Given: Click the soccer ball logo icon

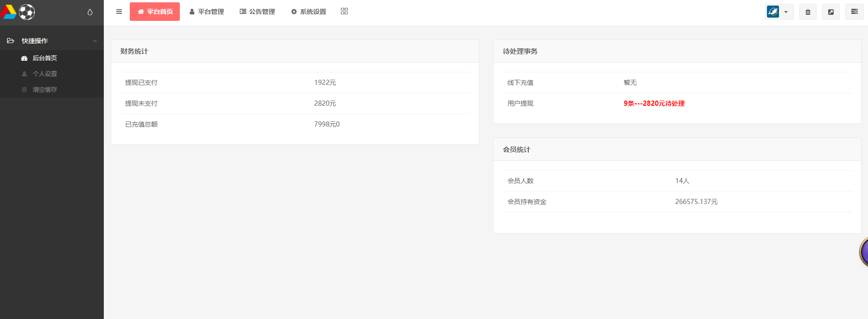Looking at the screenshot, I should 27,12.
